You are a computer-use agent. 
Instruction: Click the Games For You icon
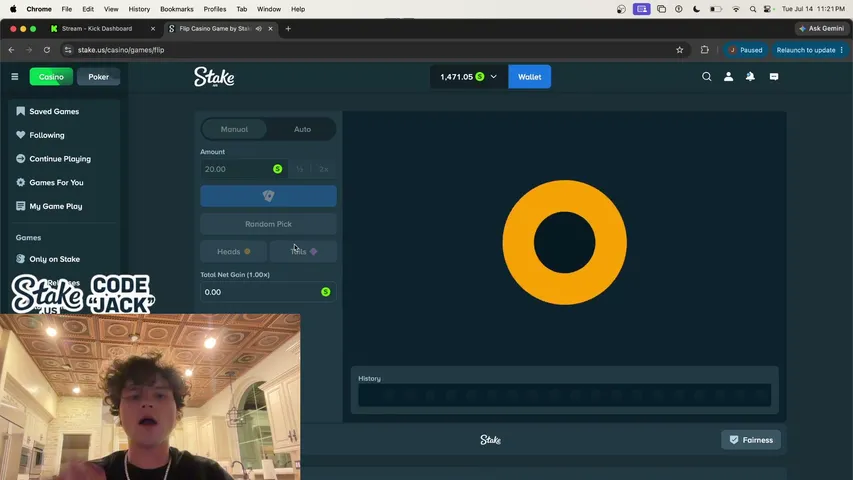21,182
